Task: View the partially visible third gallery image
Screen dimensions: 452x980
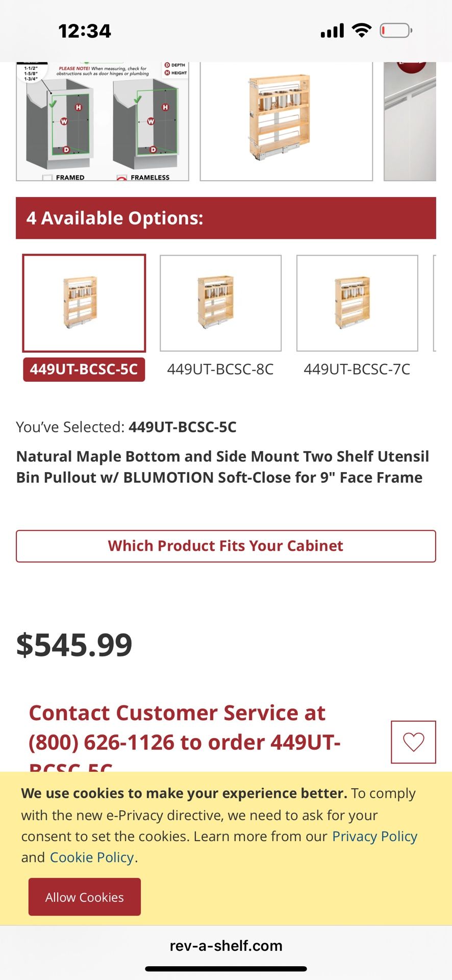Action: (x=410, y=121)
